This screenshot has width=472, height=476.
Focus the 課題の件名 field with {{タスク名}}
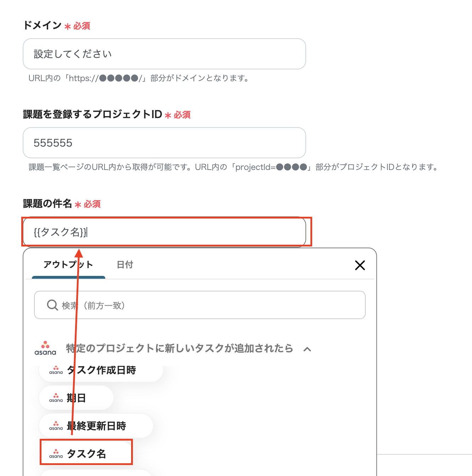point(164,232)
